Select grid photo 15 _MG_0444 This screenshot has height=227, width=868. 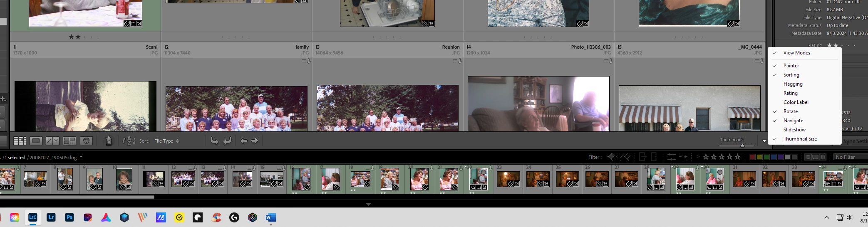(x=689, y=108)
